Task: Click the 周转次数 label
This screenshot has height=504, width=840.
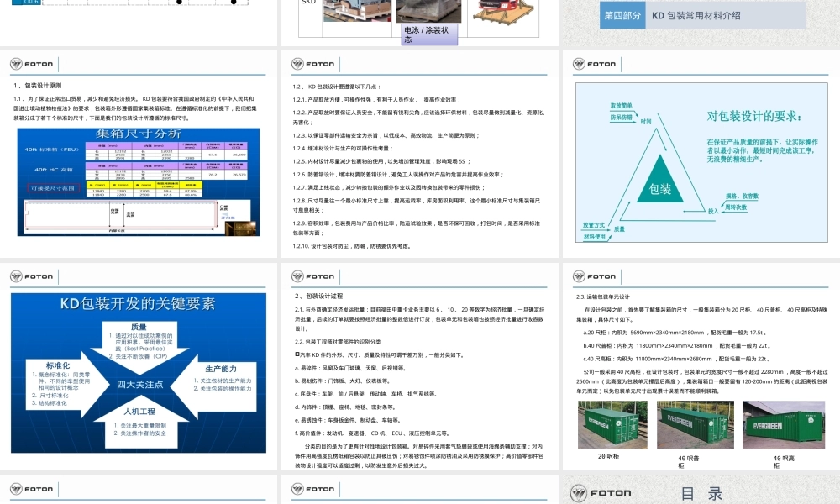Action: pyautogui.click(x=736, y=207)
